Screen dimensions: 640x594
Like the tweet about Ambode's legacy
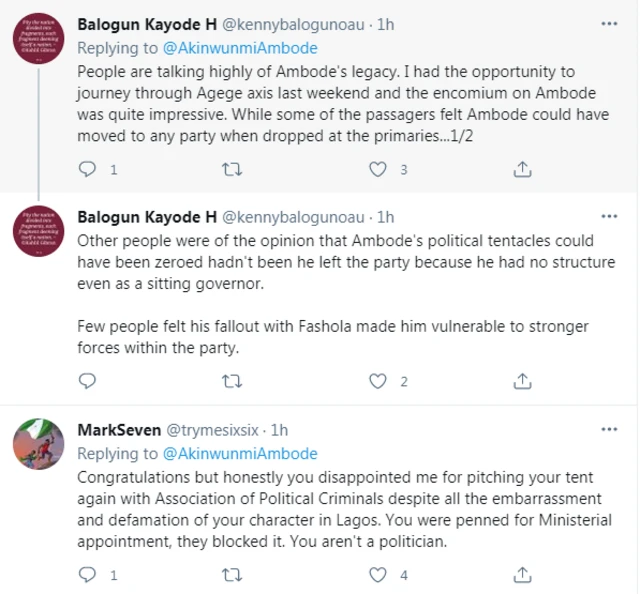click(x=377, y=169)
